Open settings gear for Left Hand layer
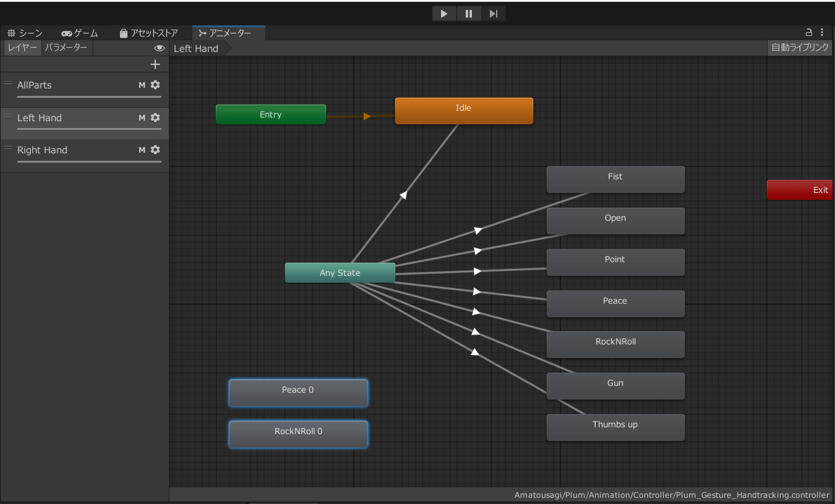Image resolution: width=835 pixels, height=504 pixels. (x=155, y=117)
